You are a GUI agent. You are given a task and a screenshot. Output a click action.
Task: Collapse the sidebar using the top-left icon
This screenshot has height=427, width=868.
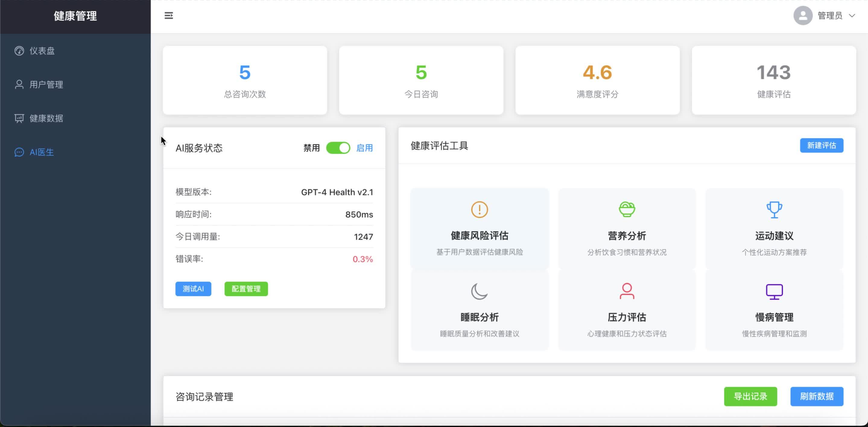tap(169, 15)
